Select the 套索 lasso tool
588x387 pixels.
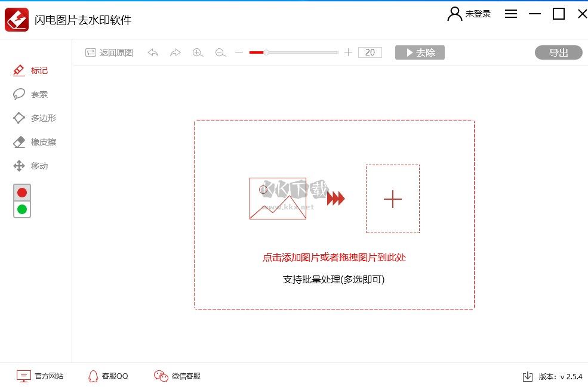tap(36, 94)
